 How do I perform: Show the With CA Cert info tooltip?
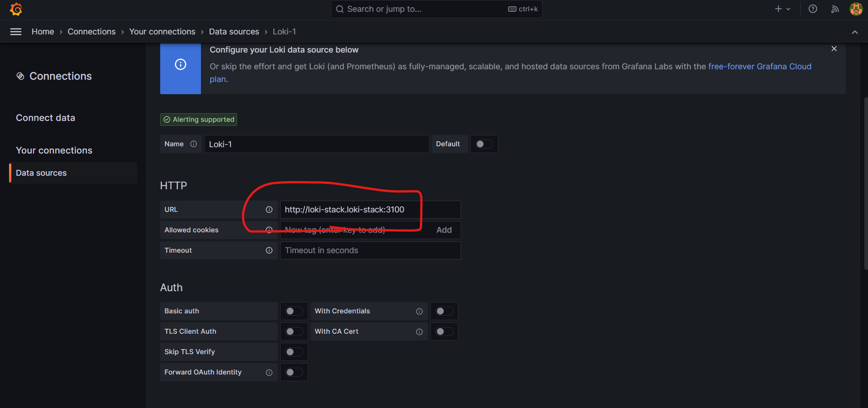420,332
